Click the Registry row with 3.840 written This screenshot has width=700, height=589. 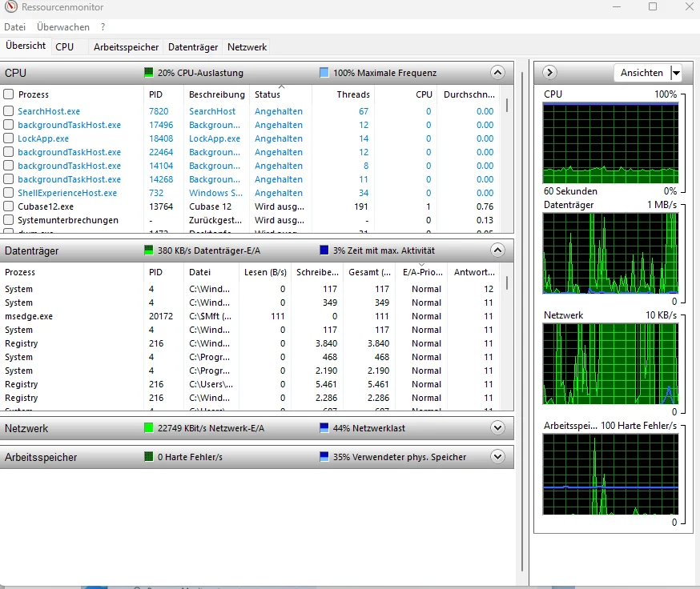250,343
